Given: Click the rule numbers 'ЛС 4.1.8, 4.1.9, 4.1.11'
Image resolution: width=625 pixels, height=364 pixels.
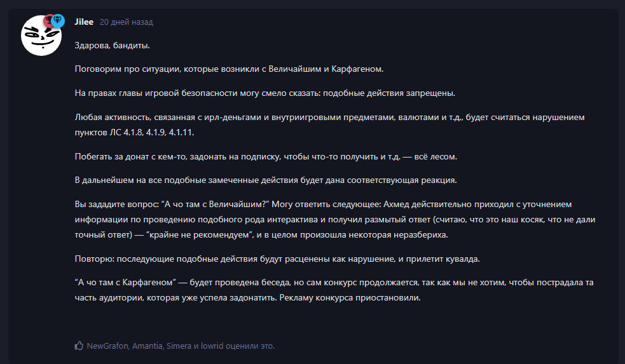Looking at the screenshot, I should 152,132.
